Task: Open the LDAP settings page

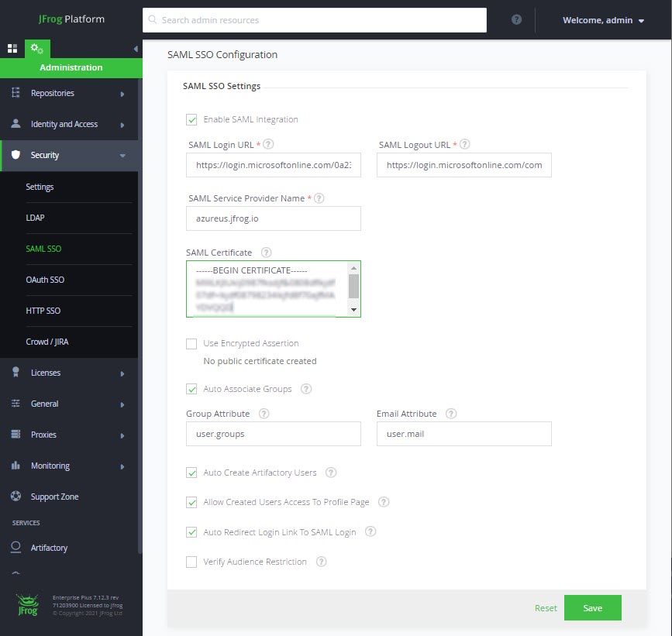Action: click(35, 218)
